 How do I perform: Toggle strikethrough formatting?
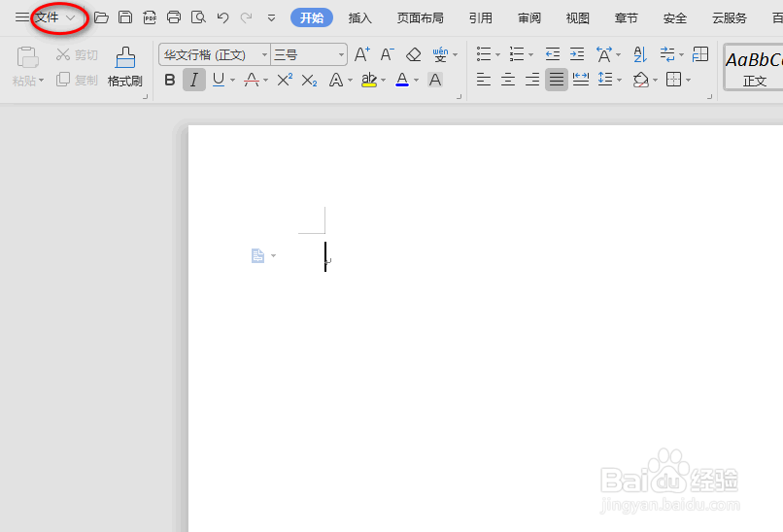point(252,80)
